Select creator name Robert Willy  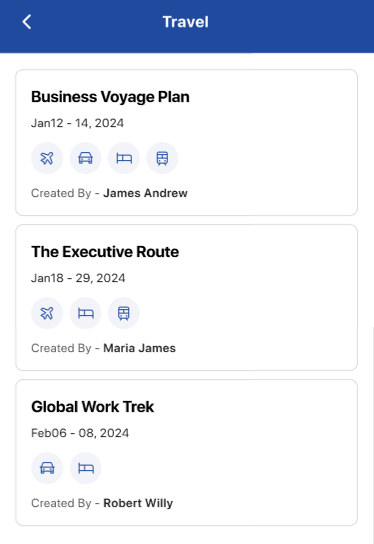[x=138, y=503]
